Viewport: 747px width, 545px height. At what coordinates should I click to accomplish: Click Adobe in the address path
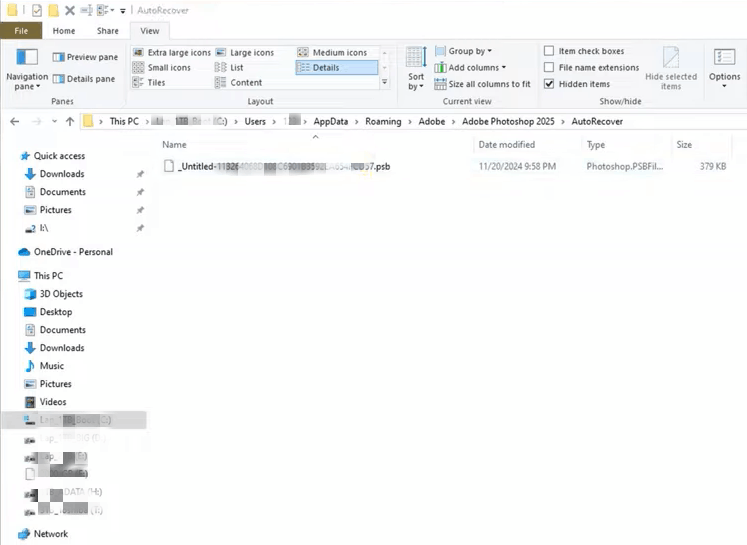432,121
